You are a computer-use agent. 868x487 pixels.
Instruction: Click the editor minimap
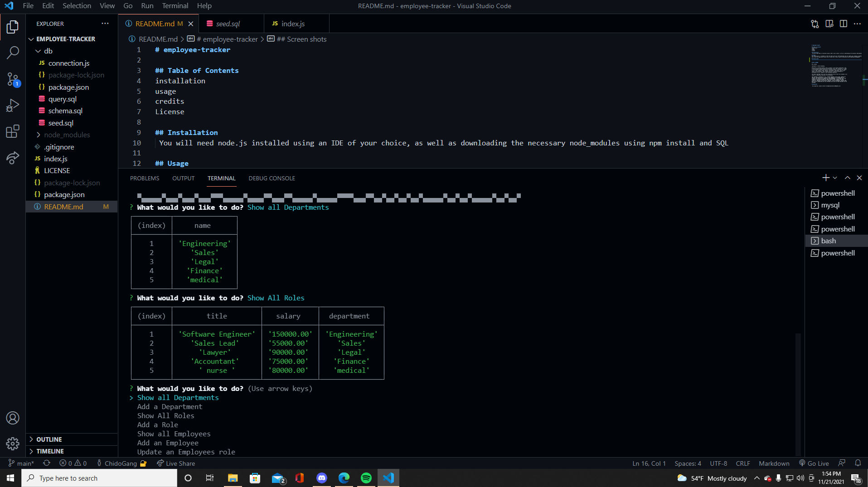pyautogui.click(x=835, y=66)
